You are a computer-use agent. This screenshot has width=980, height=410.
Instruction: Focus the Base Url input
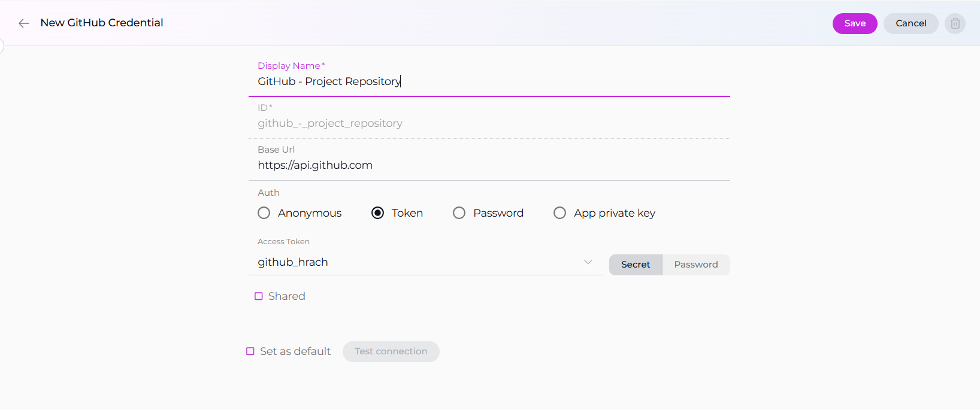click(x=488, y=165)
